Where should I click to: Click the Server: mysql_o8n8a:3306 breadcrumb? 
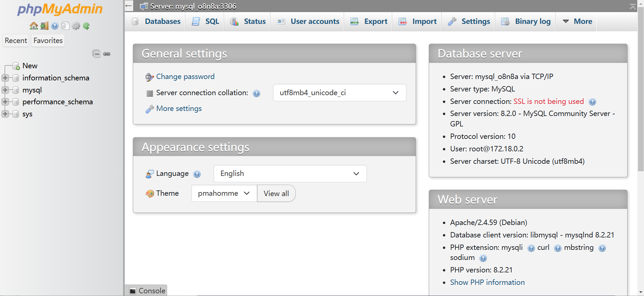[193, 6]
